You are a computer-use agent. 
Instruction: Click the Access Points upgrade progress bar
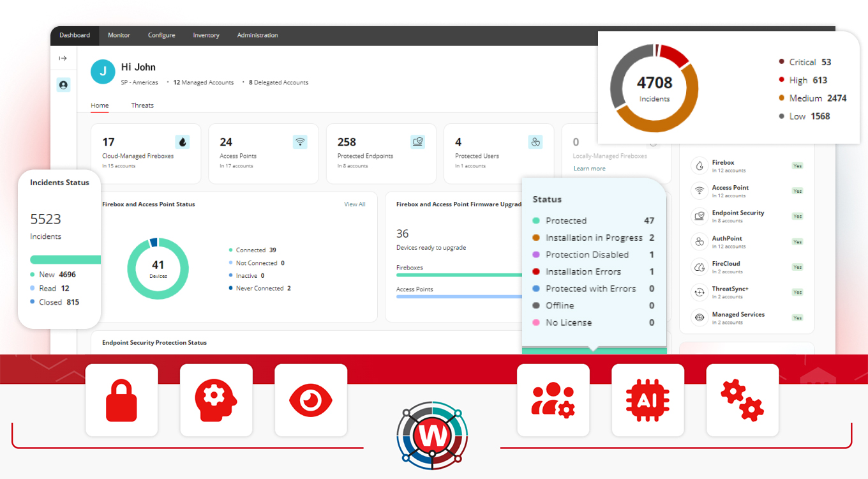tap(460, 296)
